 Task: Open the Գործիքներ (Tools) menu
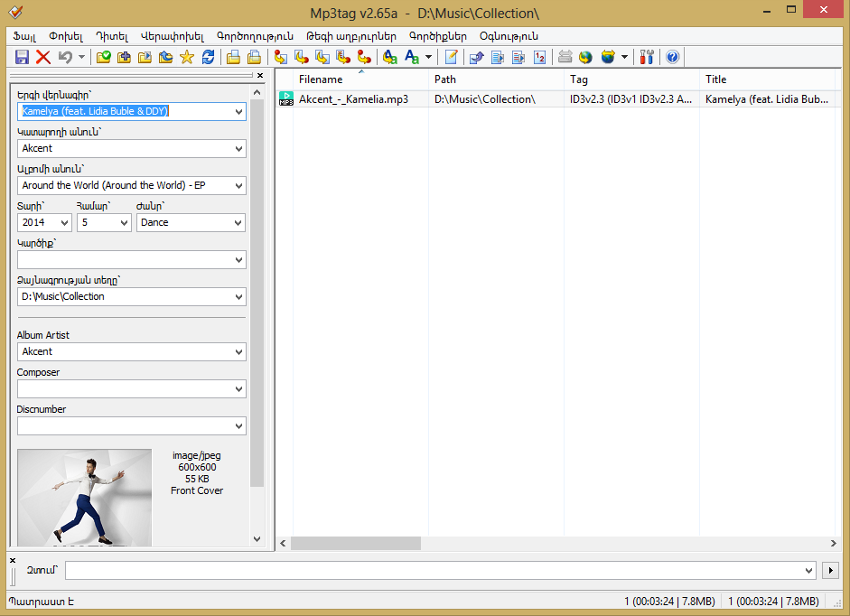437,36
